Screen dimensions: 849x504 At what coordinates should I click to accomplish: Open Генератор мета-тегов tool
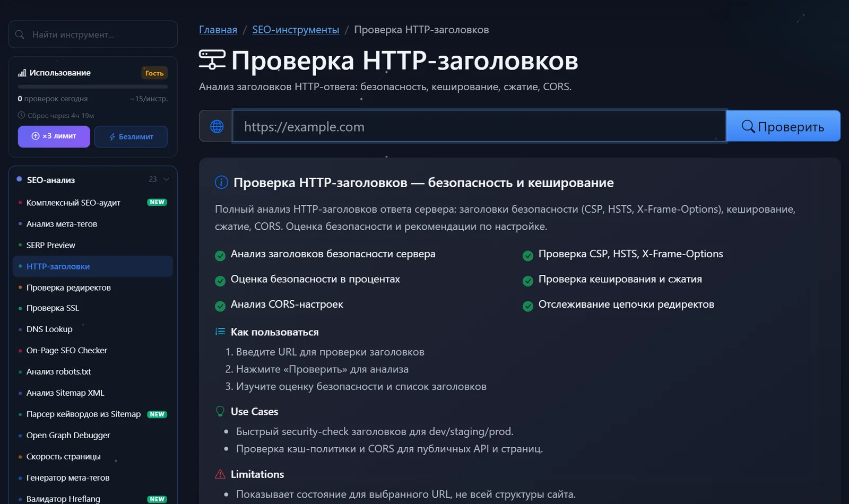93,477
